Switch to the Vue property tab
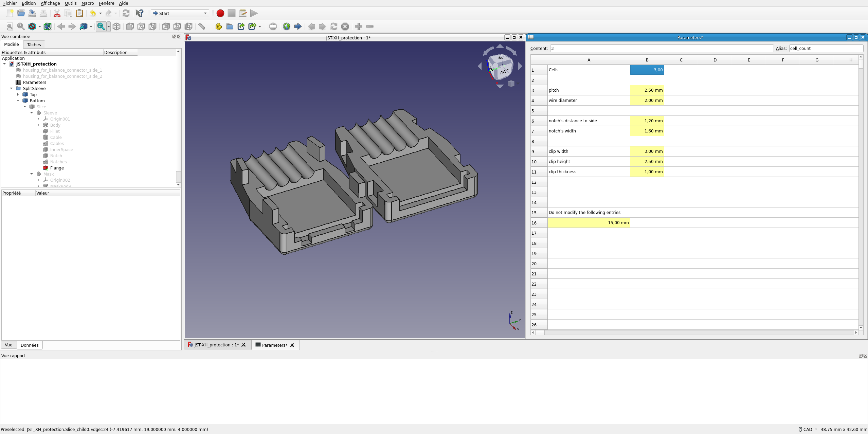The image size is (868, 434). coord(8,345)
